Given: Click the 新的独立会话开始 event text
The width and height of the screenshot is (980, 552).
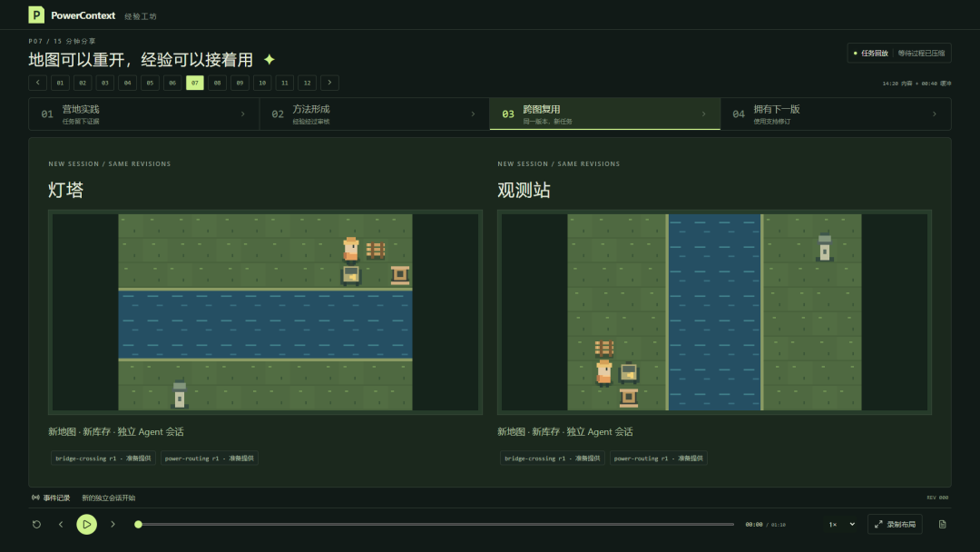Looking at the screenshot, I should (x=109, y=498).
